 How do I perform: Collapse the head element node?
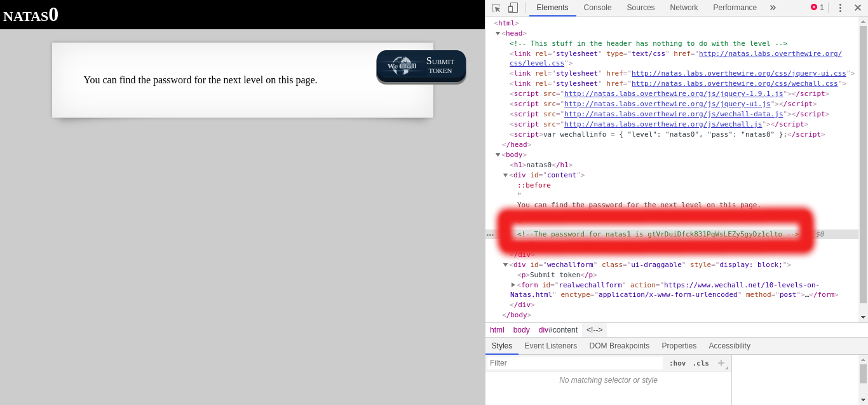click(498, 33)
